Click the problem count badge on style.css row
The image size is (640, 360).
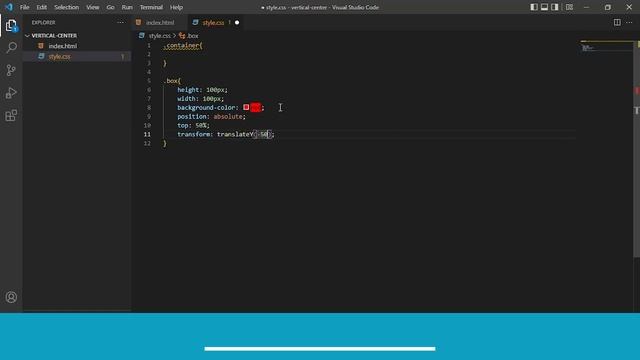click(x=122, y=57)
